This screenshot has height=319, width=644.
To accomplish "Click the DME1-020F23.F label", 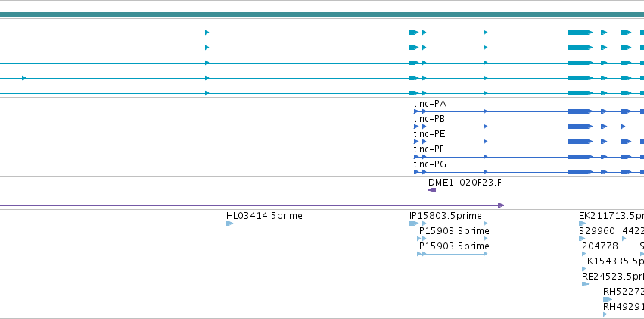I will point(465,183).
